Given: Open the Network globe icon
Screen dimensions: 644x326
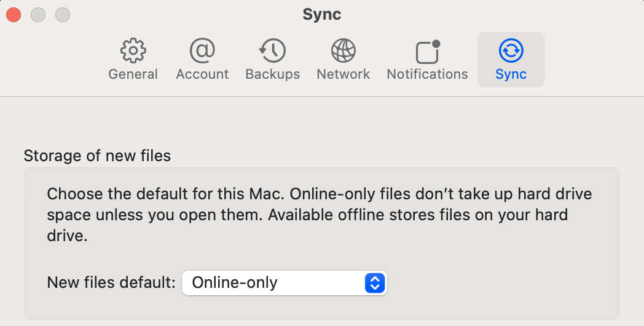Looking at the screenshot, I should (x=343, y=51).
